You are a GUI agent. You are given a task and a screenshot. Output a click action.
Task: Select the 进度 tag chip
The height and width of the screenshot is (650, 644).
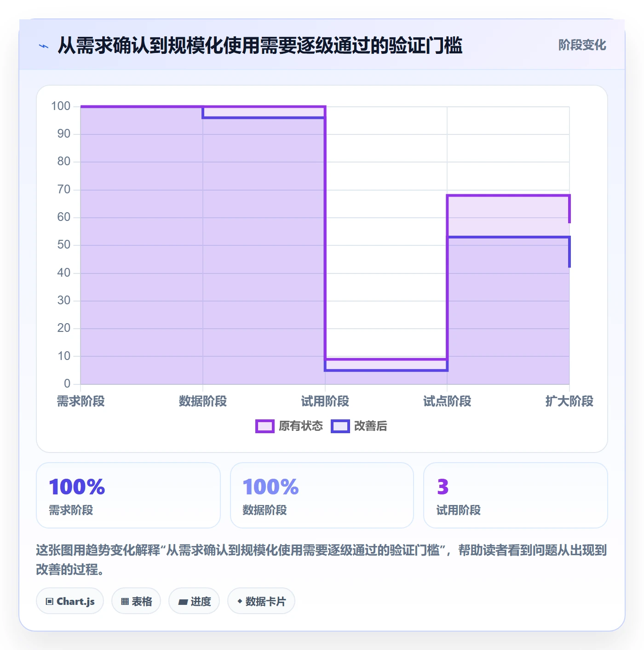tap(194, 601)
